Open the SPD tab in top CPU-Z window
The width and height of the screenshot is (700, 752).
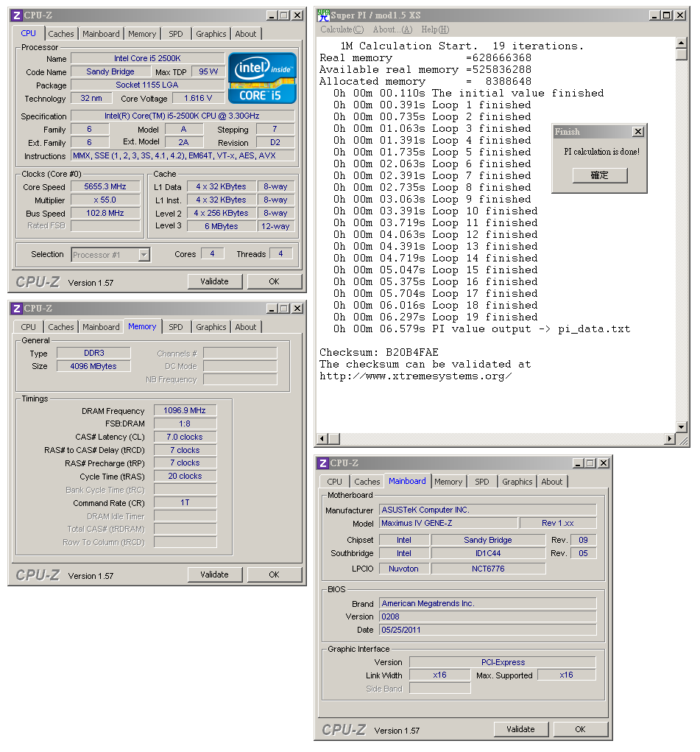pos(176,34)
